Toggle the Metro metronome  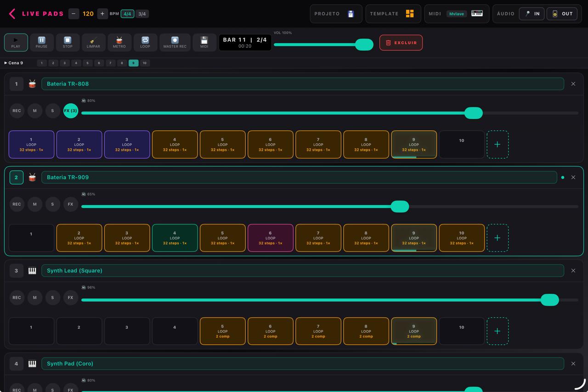pos(119,42)
